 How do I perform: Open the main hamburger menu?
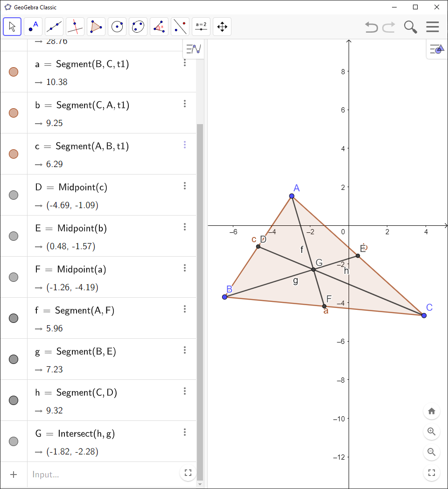coord(433,27)
